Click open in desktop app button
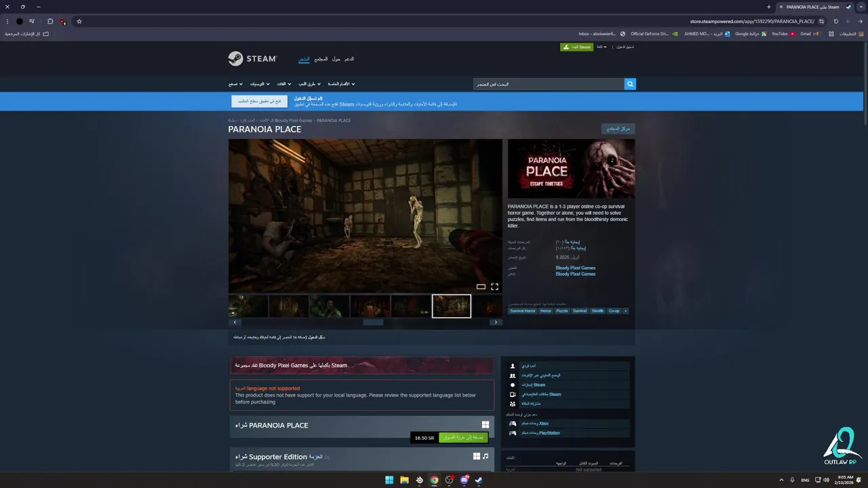Viewport: 868px width, 488px height. pos(260,101)
